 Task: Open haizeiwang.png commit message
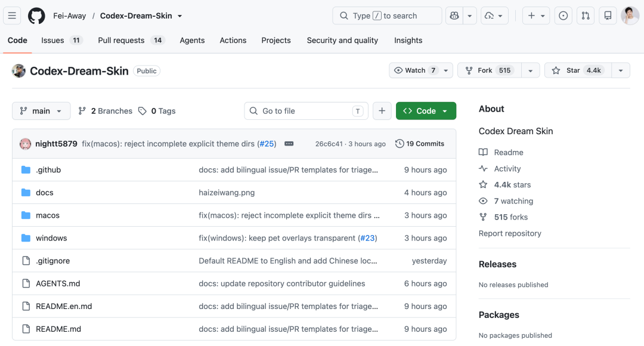point(227,192)
